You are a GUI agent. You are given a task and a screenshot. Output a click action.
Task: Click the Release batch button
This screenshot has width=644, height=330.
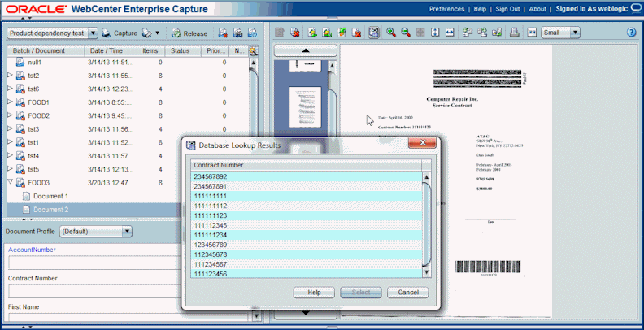point(189,33)
